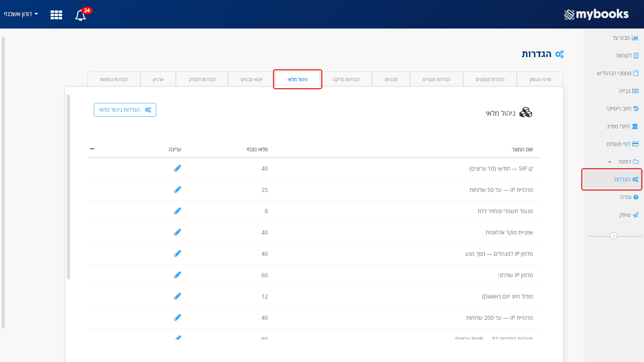
Task: Switch to the הגדרות מסמכים tab
Action: pos(490,80)
